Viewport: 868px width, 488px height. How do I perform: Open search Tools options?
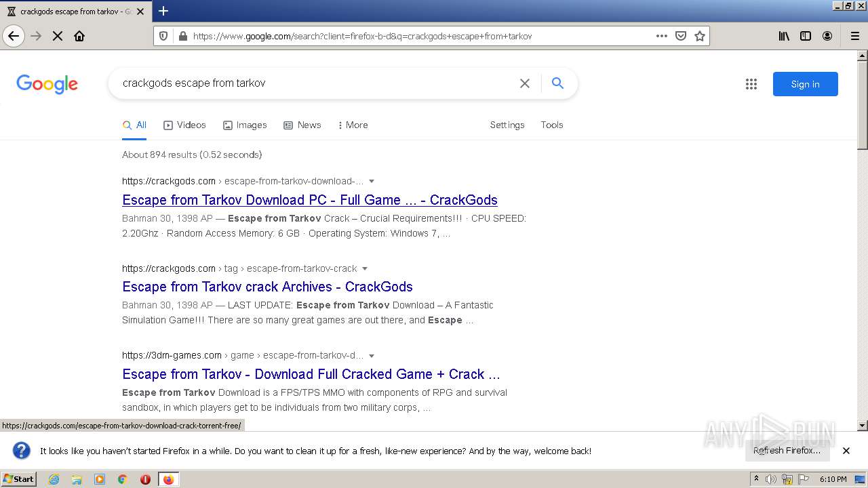coord(552,125)
